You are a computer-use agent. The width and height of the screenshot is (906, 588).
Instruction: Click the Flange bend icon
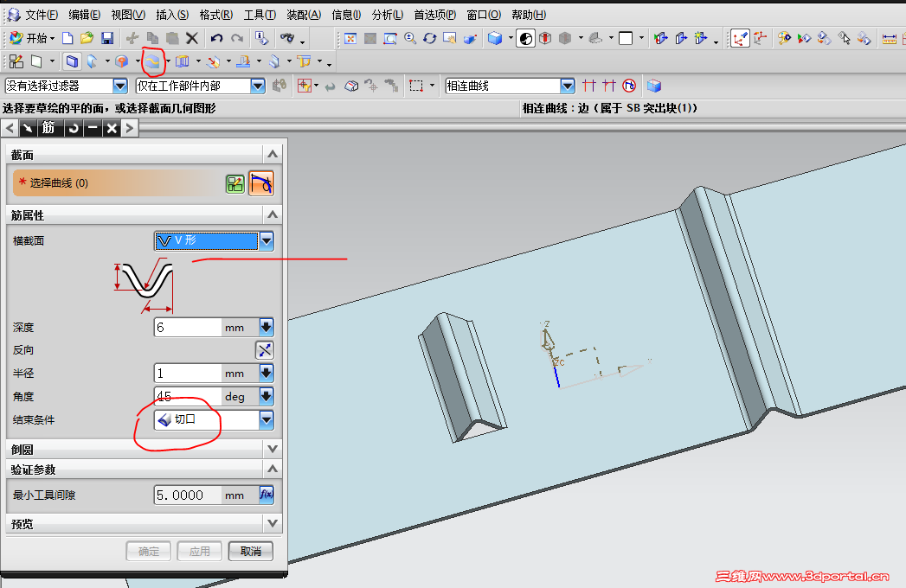[92, 61]
